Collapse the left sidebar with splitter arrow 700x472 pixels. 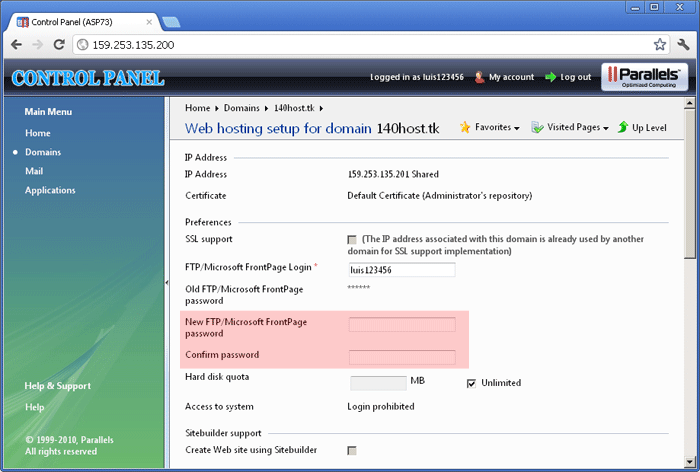coord(166,284)
